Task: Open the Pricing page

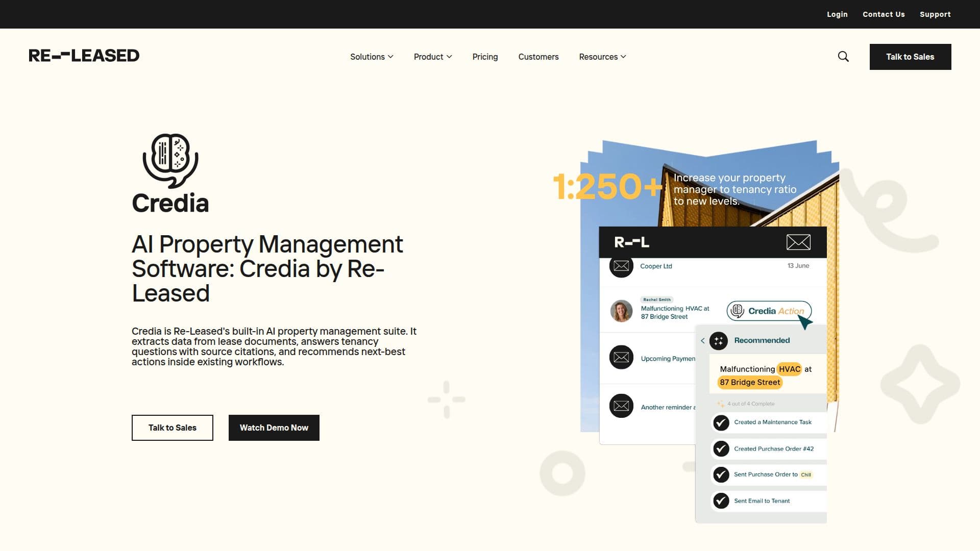Action: (x=485, y=57)
